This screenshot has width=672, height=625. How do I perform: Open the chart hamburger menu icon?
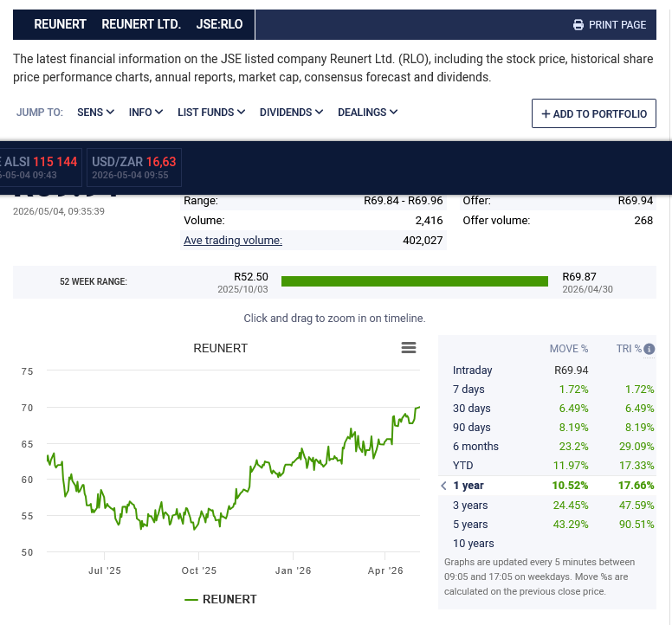409,347
